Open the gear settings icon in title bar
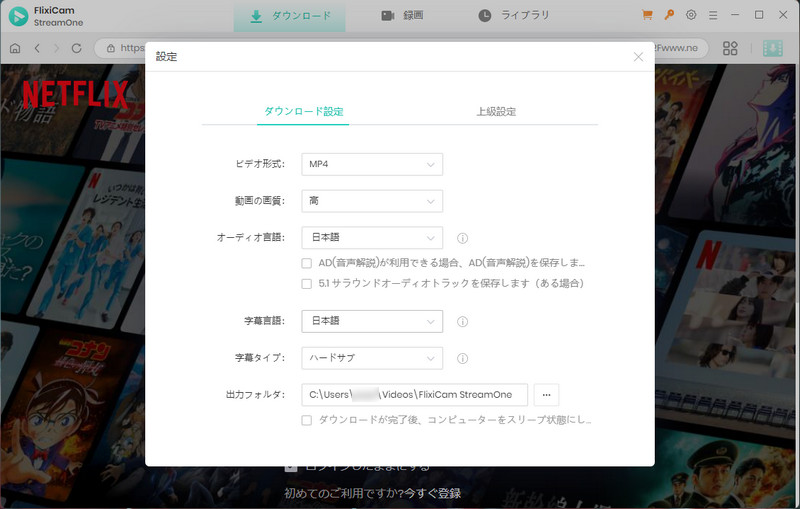 (691, 15)
